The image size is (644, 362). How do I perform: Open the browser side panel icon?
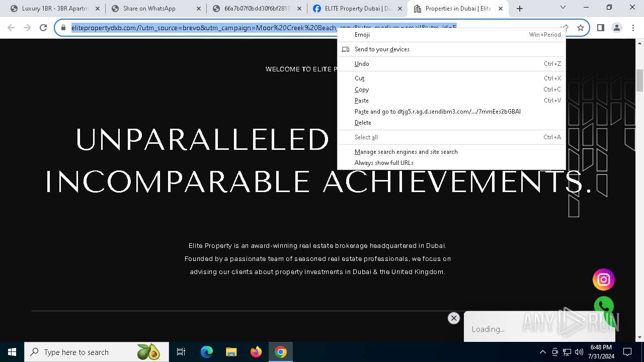pyautogui.click(x=600, y=28)
